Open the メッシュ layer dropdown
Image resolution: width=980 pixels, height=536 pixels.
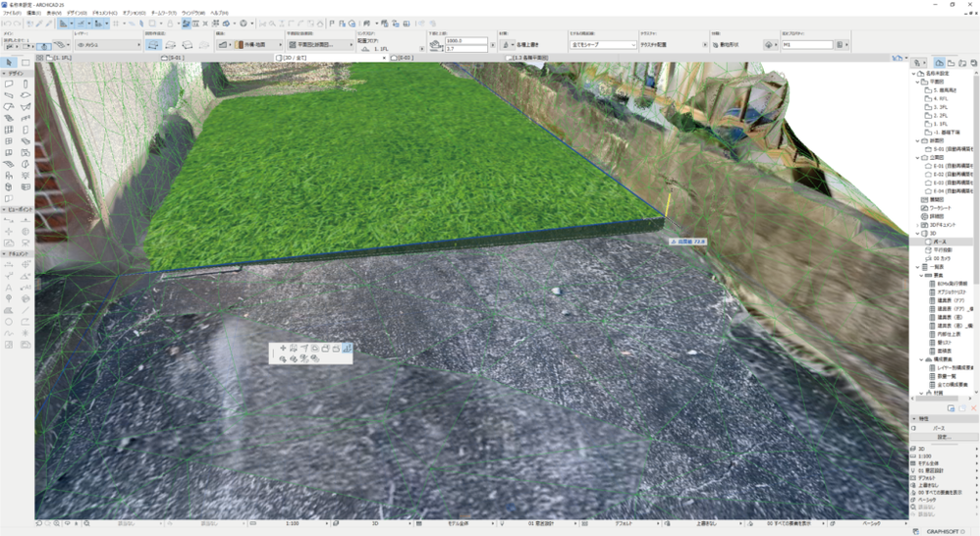(107, 45)
